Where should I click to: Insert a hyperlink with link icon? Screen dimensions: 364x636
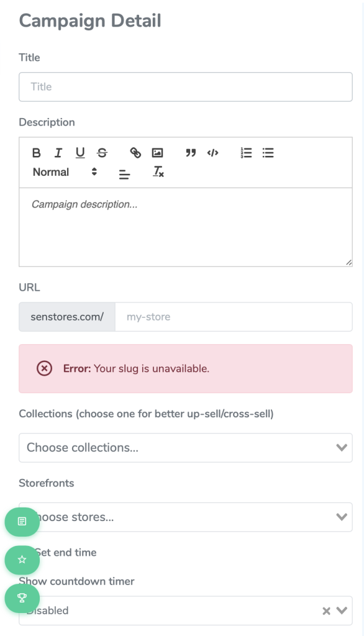[135, 153]
